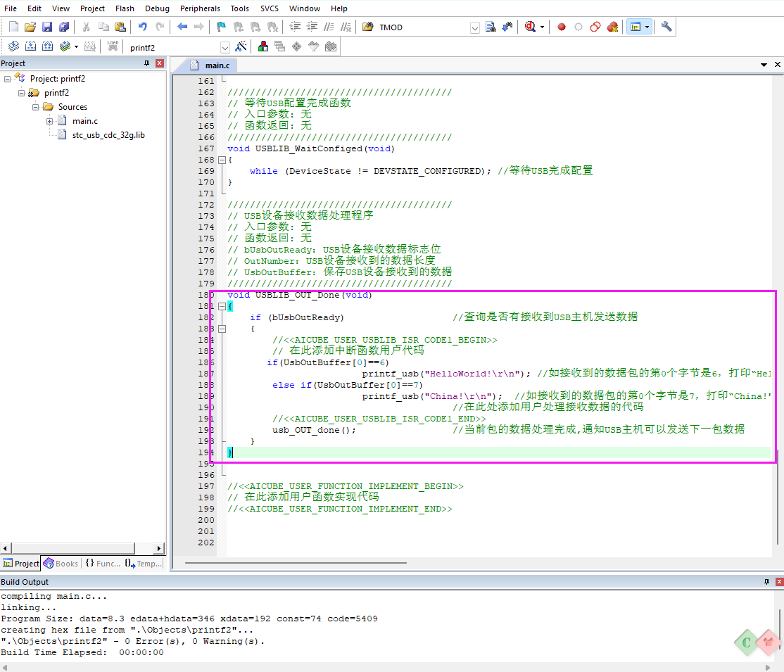The width and height of the screenshot is (784, 672).
Task: Pin the Build Output panel
Action: pos(767,582)
